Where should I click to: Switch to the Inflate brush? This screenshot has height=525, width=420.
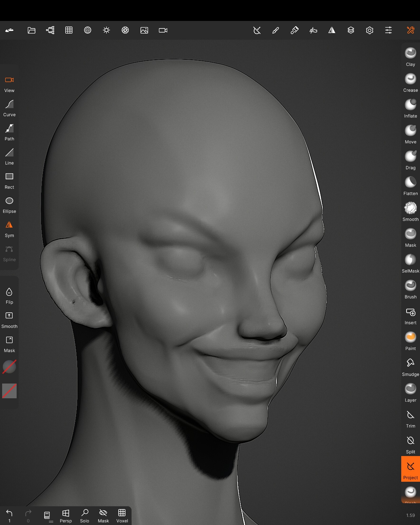(410, 108)
